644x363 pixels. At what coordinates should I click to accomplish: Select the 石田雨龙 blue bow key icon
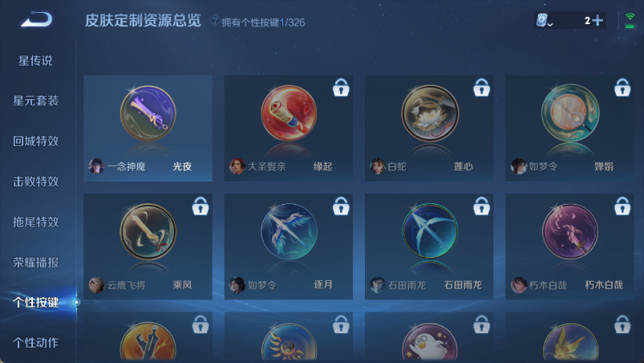coord(430,231)
